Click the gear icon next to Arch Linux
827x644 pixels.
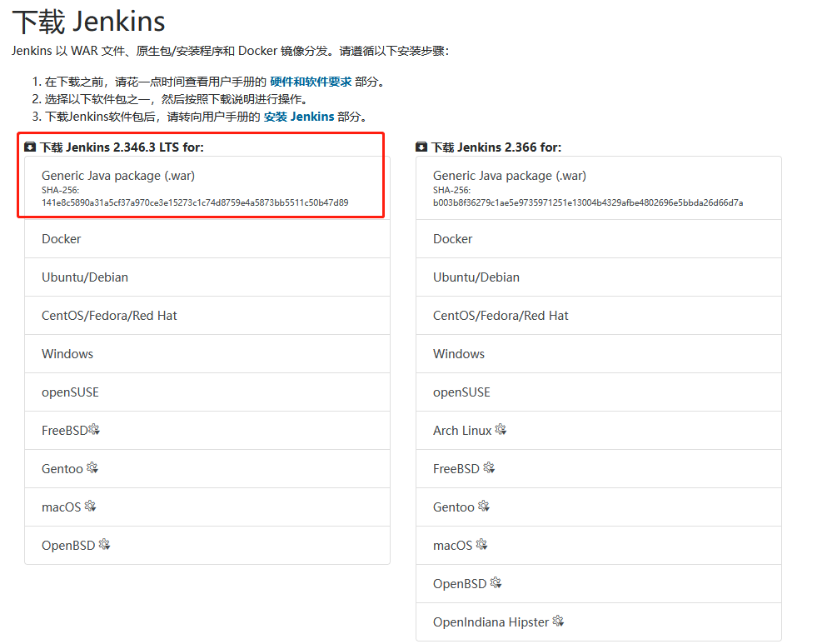(x=501, y=429)
